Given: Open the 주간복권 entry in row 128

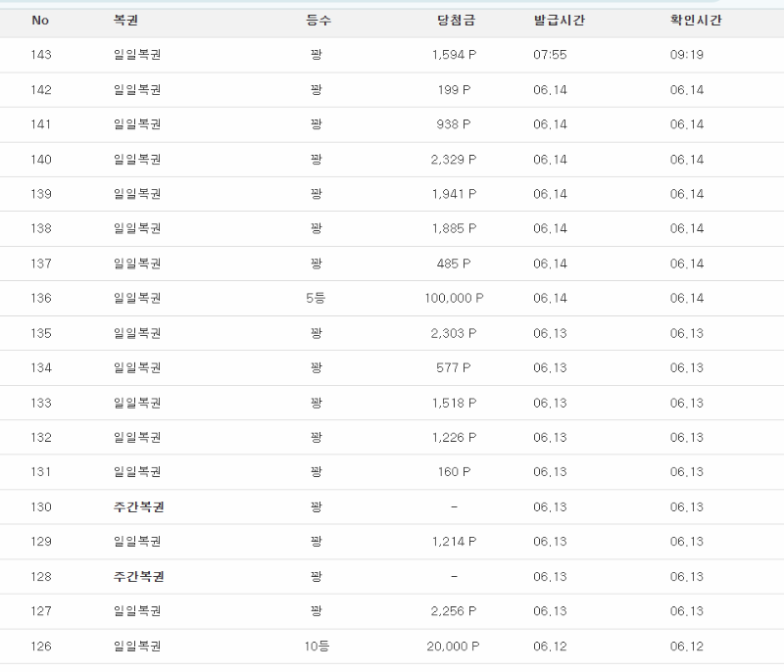Looking at the screenshot, I should [x=138, y=576].
